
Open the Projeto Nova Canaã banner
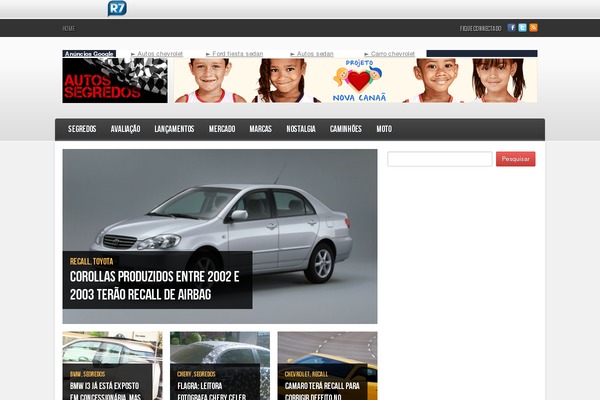(x=355, y=80)
